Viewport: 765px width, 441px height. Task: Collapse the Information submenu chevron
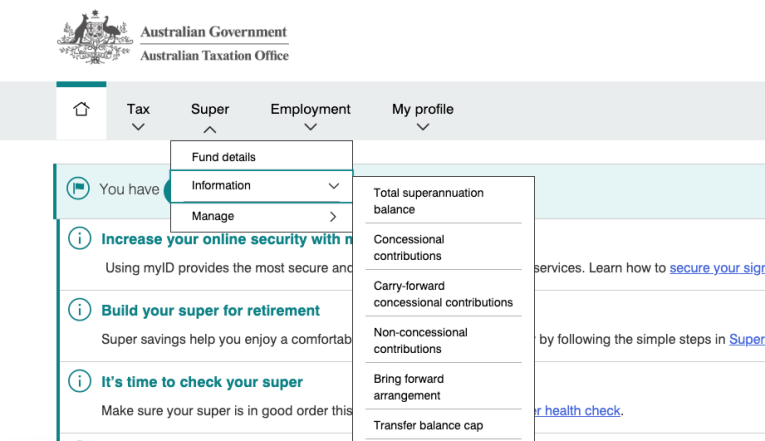[x=334, y=186]
